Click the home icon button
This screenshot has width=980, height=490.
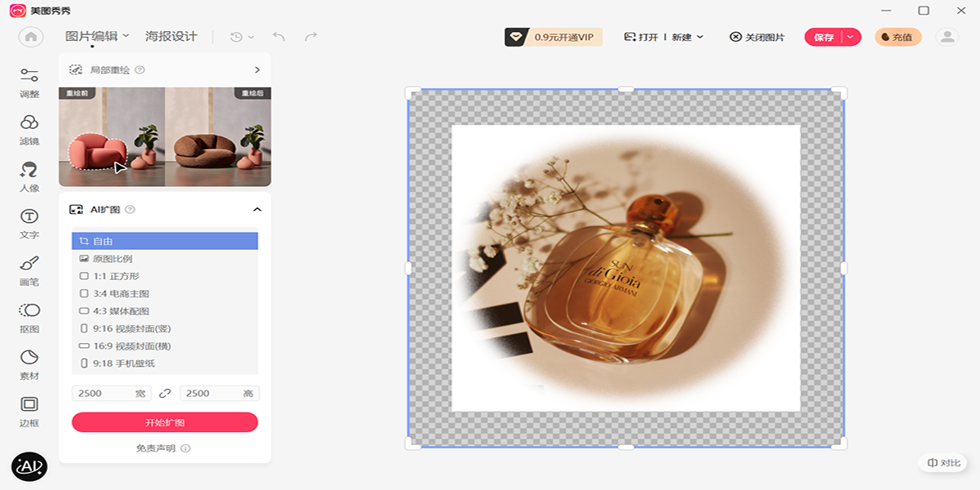tap(31, 37)
